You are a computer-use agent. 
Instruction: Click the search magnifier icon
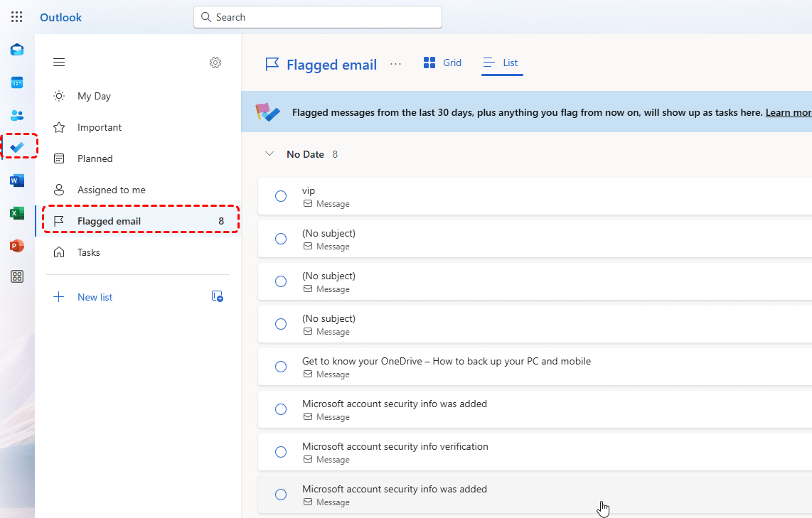click(205, 17)
